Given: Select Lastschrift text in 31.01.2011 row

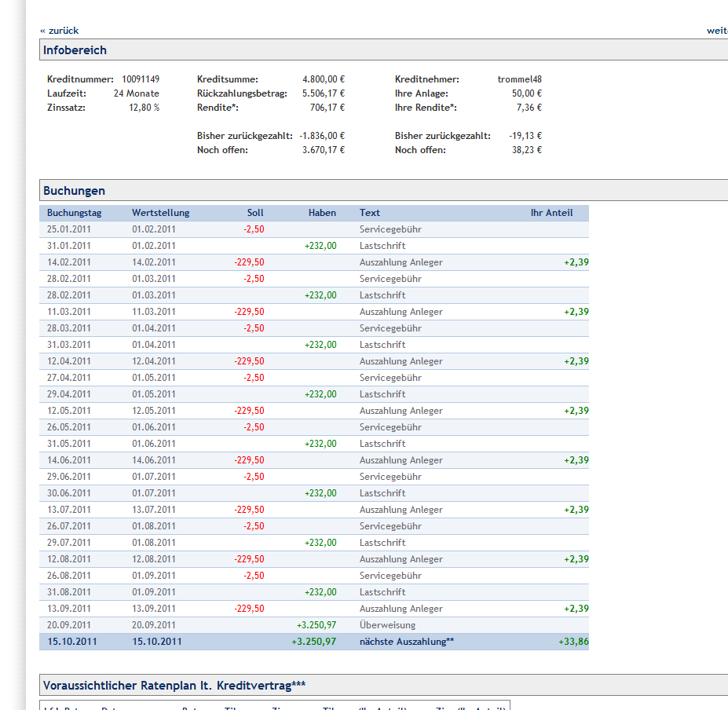Looking at the screenshot, I should (382, 246).
